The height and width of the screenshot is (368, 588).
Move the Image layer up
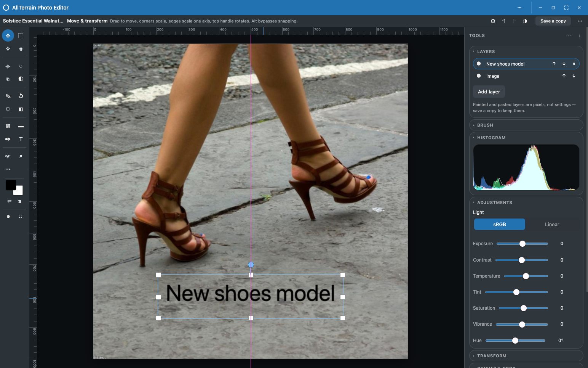click(x=564, y=76)
